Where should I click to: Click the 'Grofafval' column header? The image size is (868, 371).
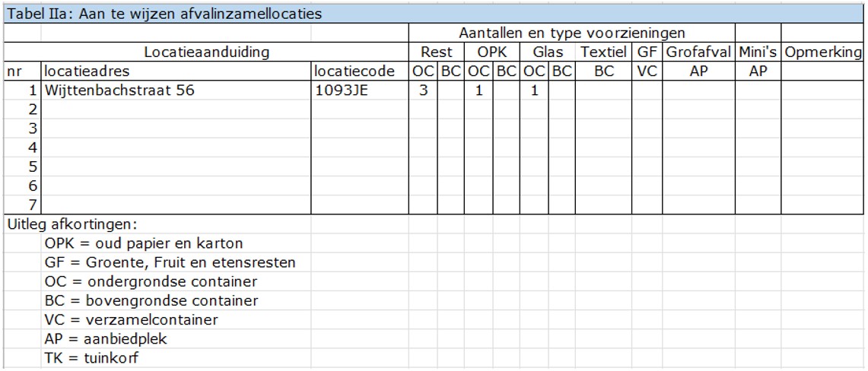click(698, 52)
